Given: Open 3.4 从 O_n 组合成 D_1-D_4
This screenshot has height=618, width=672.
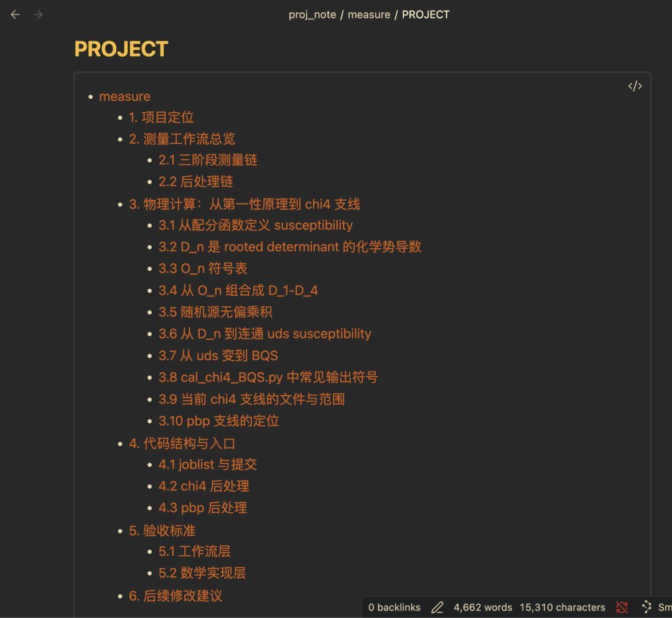Looking at the screenshot, I should pyautogui.click(x=238, y=291).
